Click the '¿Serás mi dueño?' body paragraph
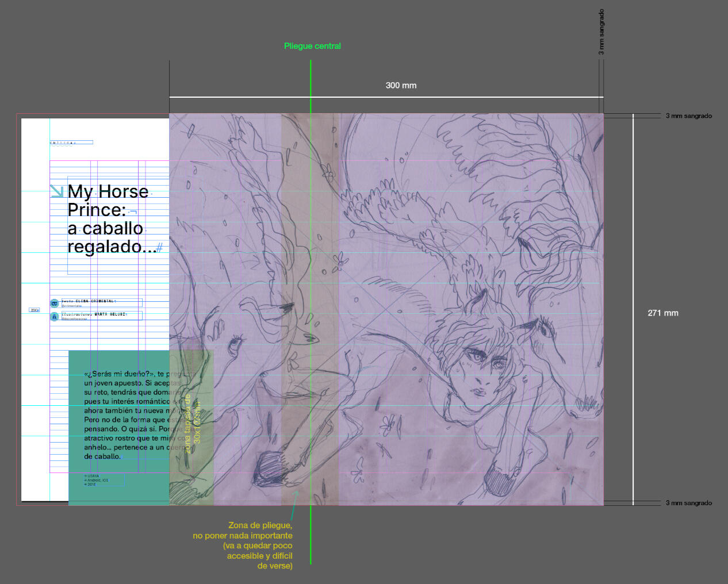This screenshot has height=584, width=728. (x=132, y=414)
